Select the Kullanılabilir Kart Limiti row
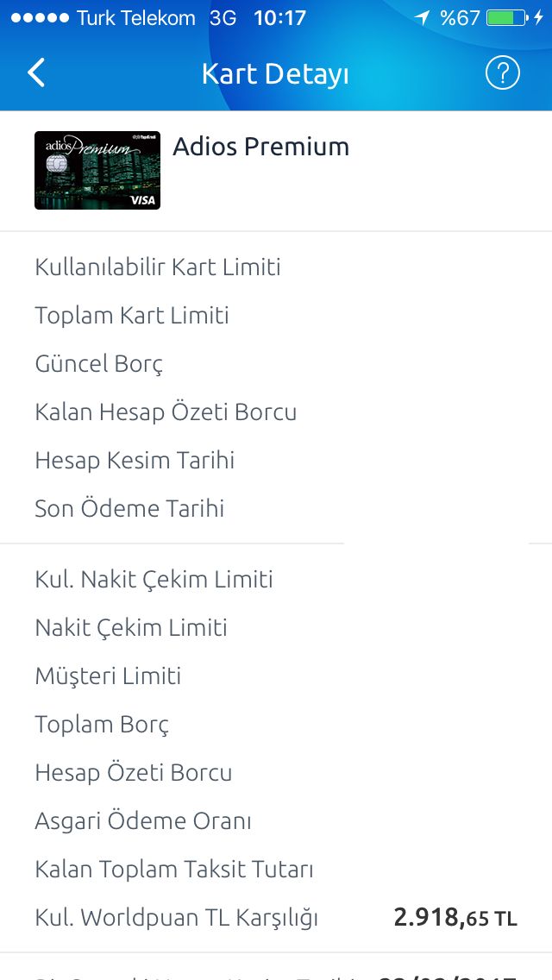The image size is (552, 980). (276, 267)
